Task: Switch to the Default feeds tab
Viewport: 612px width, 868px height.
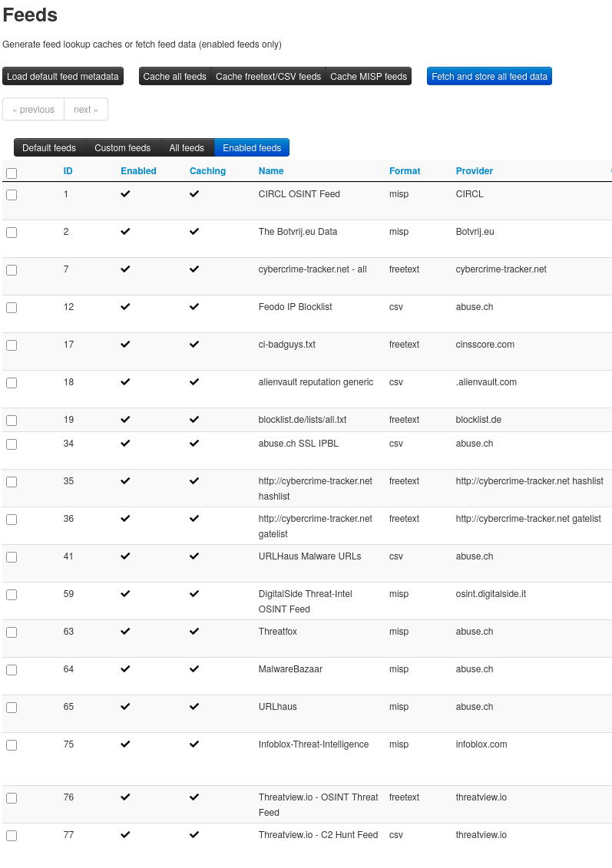Action: tap(49, 148)
